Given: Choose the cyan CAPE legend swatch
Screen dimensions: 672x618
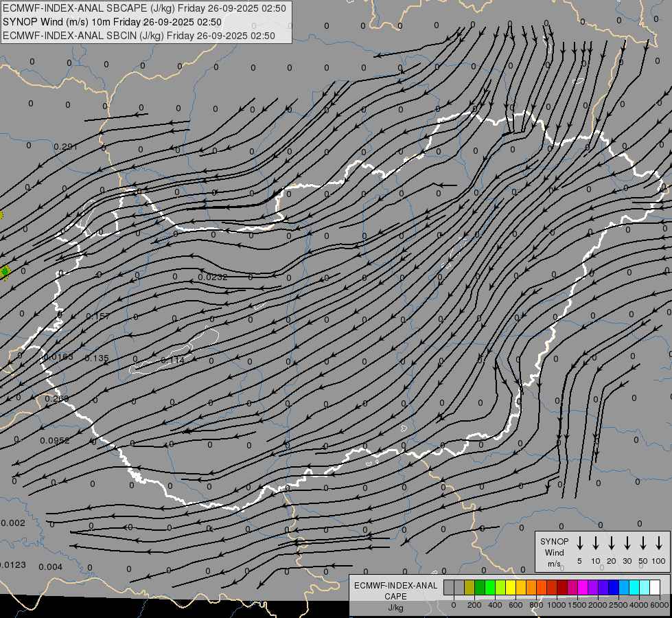Looking at the screenshot, I should pyautogui.click(x=634, y=587).
